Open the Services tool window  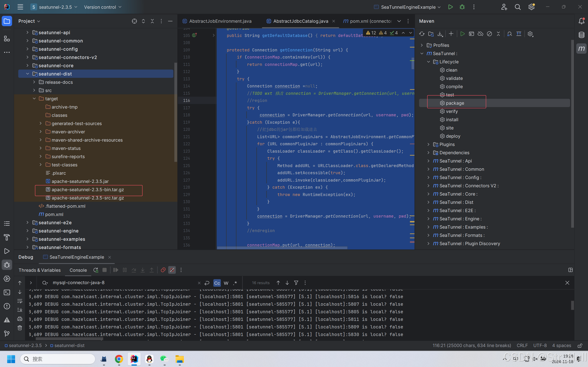tap(7, 279)
